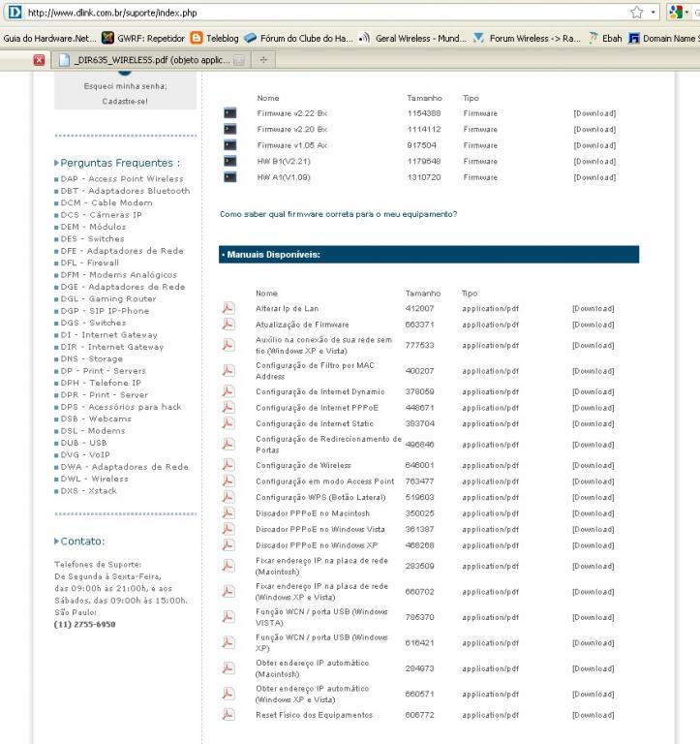Open the Domain Name bookmark
The image size is (700, 744).
pyautogui.click(x=664, y=38)
